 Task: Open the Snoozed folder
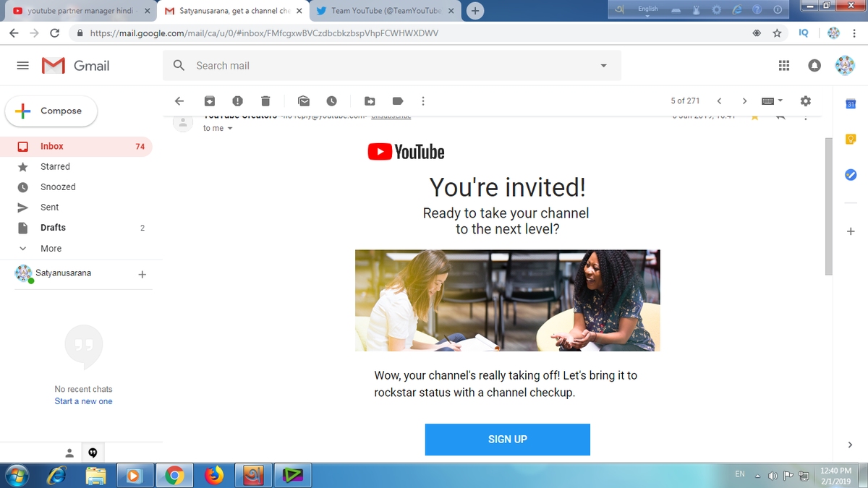[77, 187]
